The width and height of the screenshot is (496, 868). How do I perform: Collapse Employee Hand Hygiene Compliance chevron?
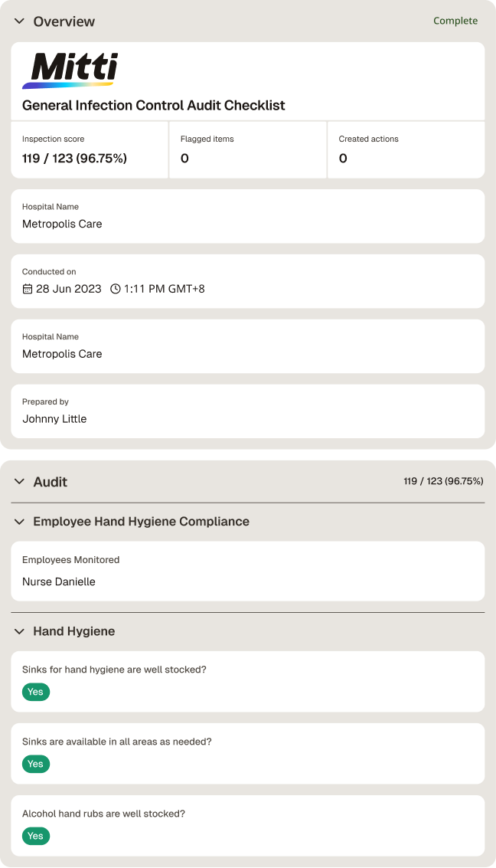coord(19,522)
